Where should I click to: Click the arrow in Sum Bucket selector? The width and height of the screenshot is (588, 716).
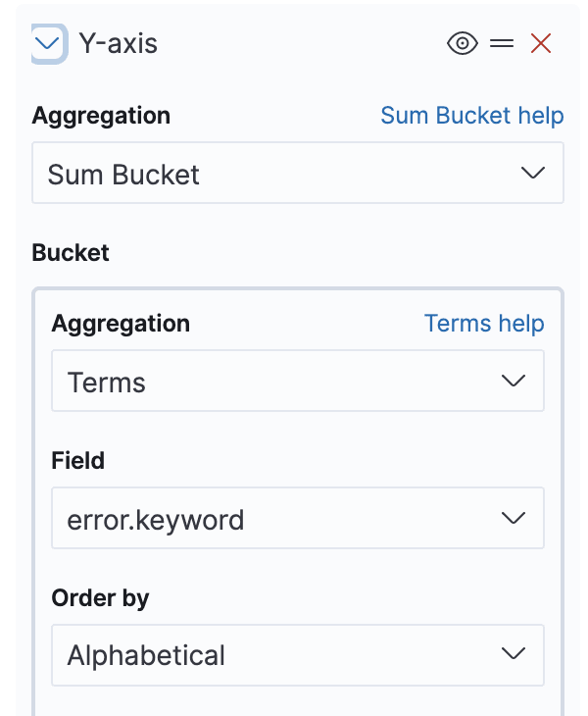point(532,173)
